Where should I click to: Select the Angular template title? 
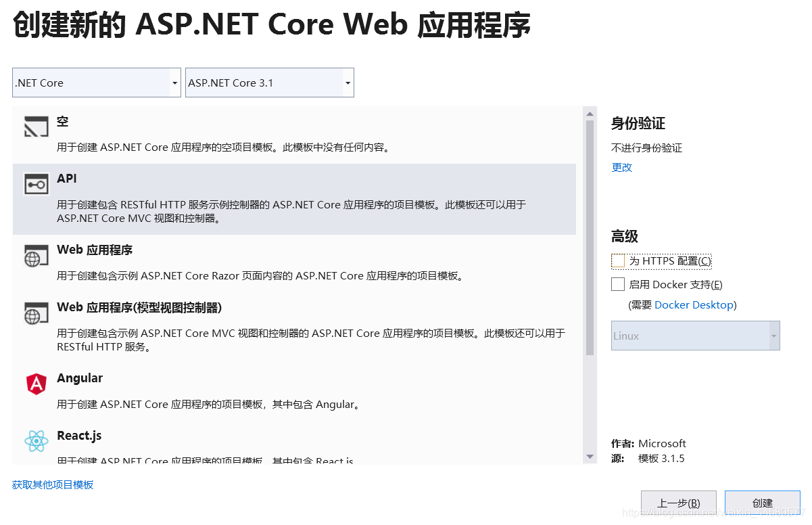[x=80, y=378]
